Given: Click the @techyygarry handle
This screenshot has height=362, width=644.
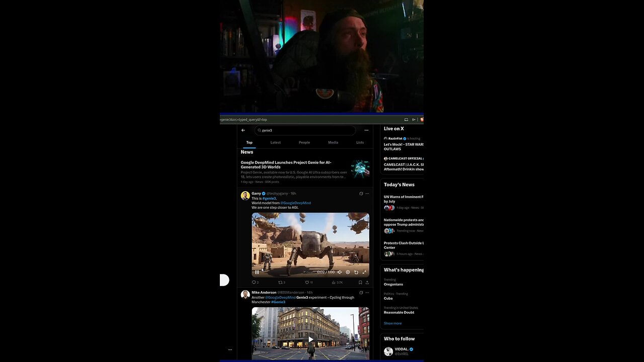Looking at the screenshot, I should [x=277, y=194].
